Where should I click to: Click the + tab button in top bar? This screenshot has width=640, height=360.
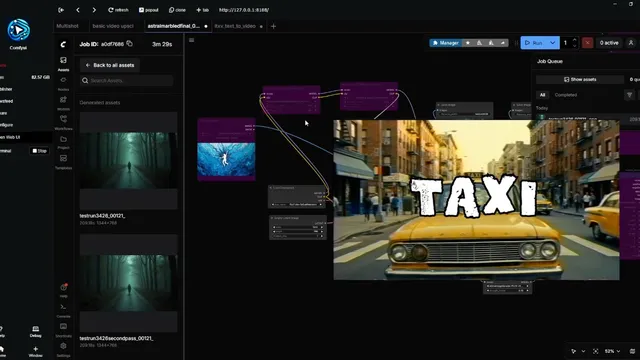tap(202, 10)
